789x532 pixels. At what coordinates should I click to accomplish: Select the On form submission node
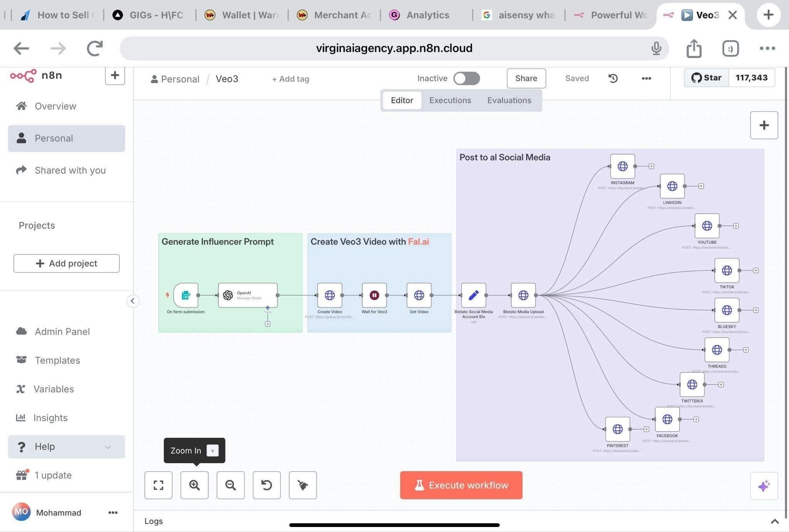pos(186,295)
